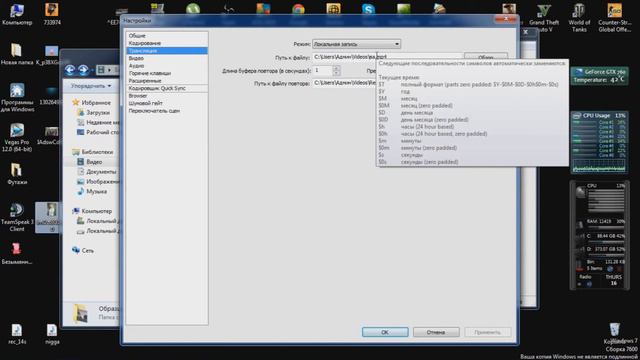The width and height of the screenshot is (640, 360).
Task: Click the CPU Usage gadget
Action: 599,142
